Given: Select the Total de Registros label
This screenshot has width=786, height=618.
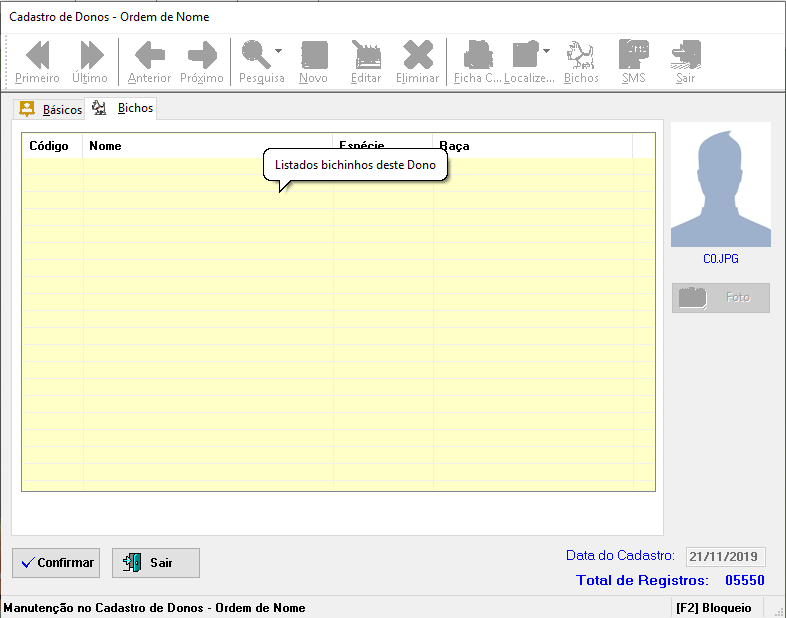Looking at the screenshot, I should 642,580.
